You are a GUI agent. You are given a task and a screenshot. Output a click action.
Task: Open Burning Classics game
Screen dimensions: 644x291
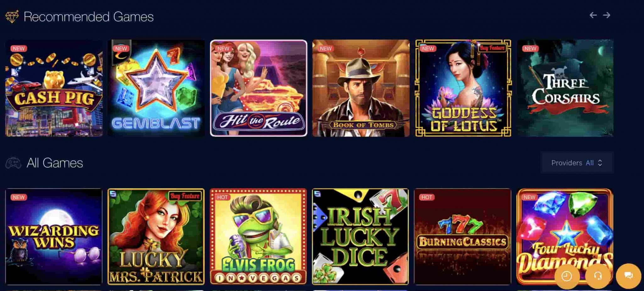[463, 237]
